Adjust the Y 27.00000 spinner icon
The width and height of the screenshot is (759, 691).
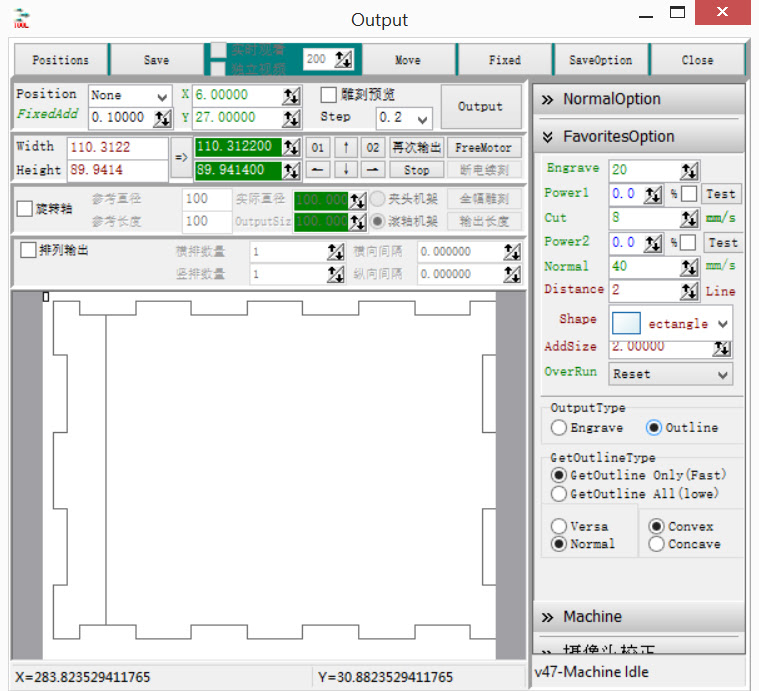[x=291, y=118]
